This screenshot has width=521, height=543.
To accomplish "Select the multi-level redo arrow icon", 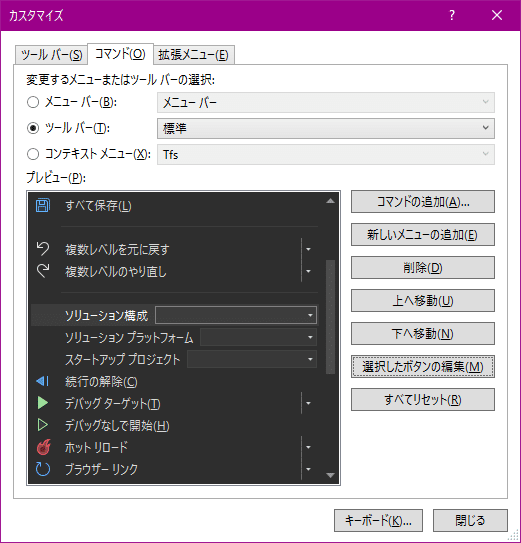I will (x=43, y=271).
